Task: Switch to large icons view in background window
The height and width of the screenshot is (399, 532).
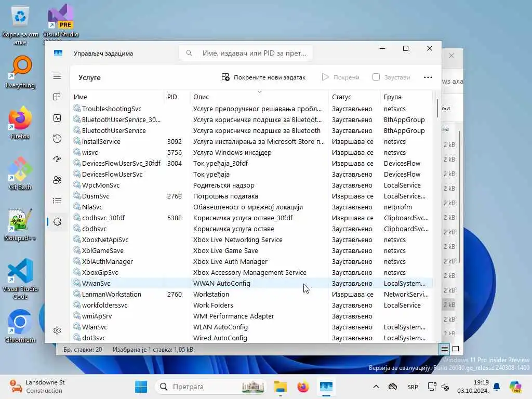Action: 456,349
